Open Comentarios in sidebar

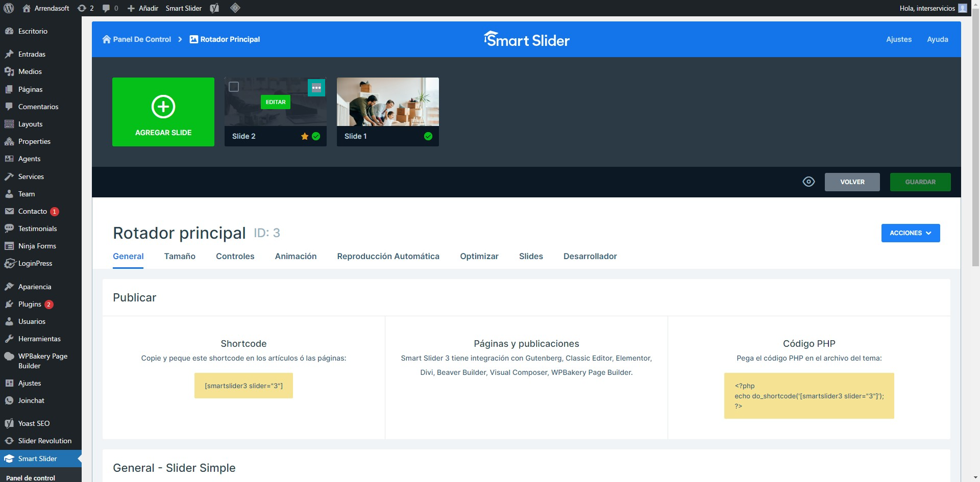[x=41, y=107]
